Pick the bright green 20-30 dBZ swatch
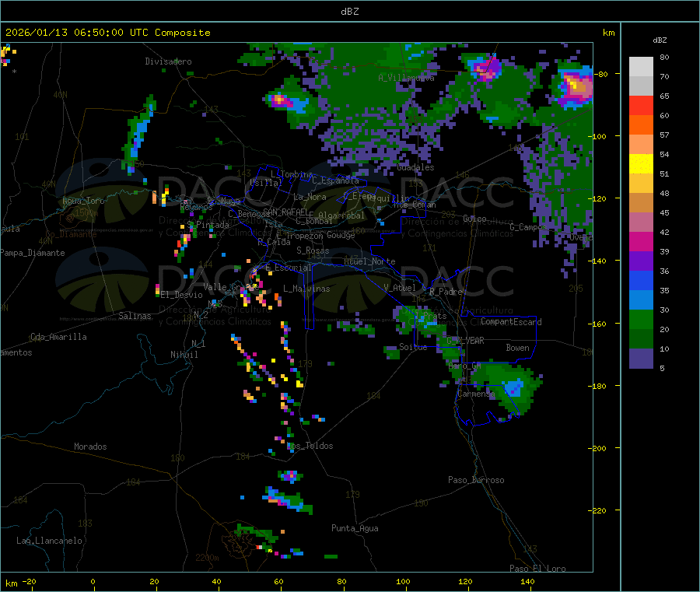 pyautogui.click(x=641, y=320)
